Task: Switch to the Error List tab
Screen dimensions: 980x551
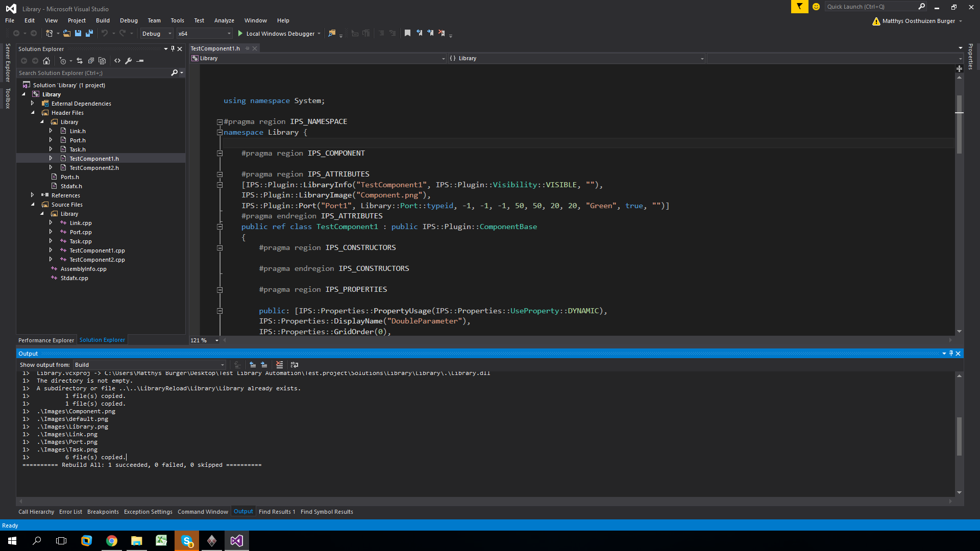Action: [x=70, y=512]
